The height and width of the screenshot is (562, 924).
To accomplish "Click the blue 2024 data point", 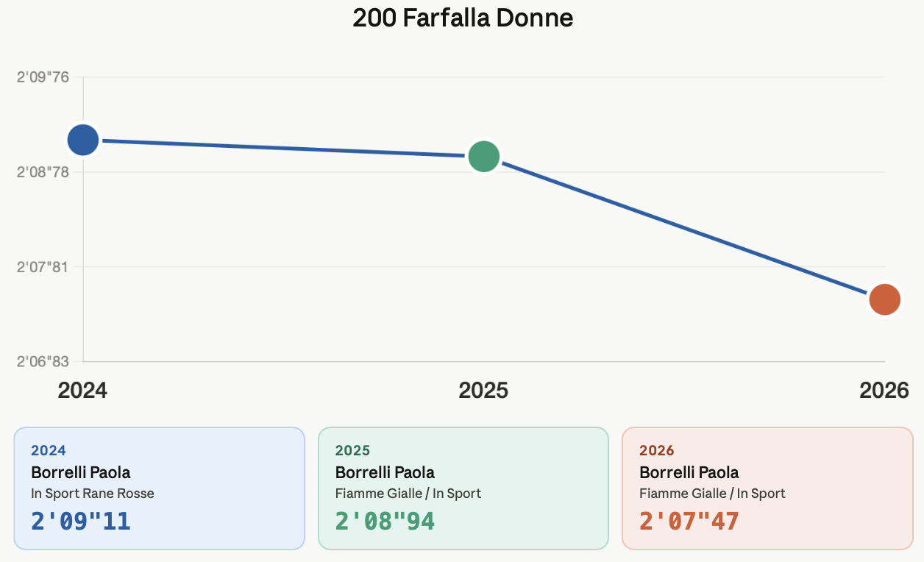I will [83, 140].
